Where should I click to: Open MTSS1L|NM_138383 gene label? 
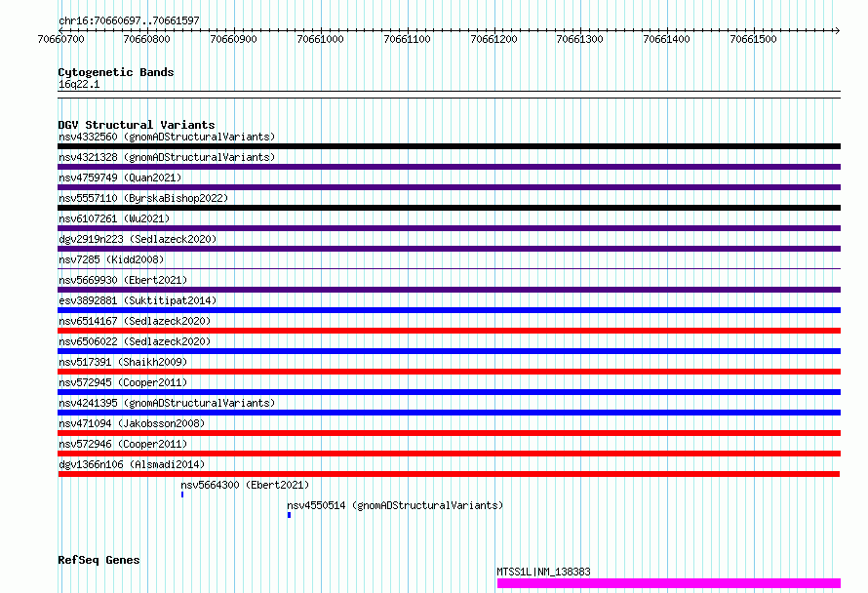click(x=543, y=572)
